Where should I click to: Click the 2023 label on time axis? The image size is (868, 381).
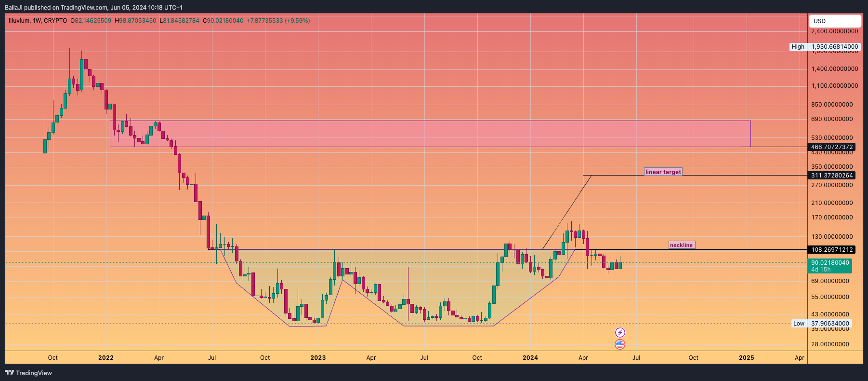point(318,358)
